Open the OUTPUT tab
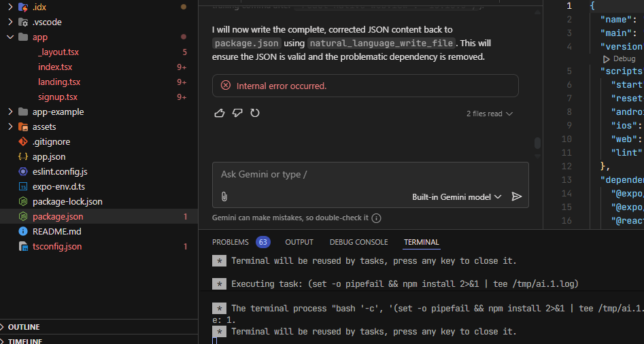 pyautogui.click(x=299, y=242)
